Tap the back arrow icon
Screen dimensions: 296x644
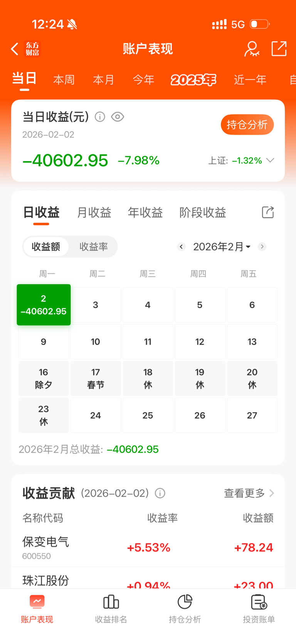(x=15, y=49)
